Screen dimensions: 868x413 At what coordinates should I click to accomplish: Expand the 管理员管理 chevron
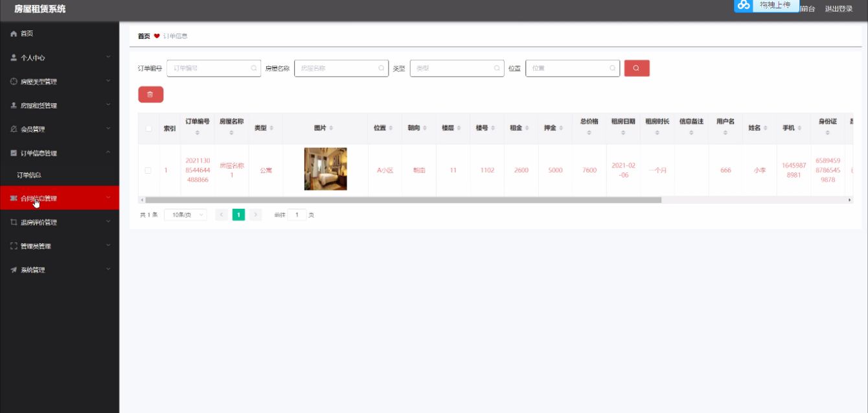109,246
